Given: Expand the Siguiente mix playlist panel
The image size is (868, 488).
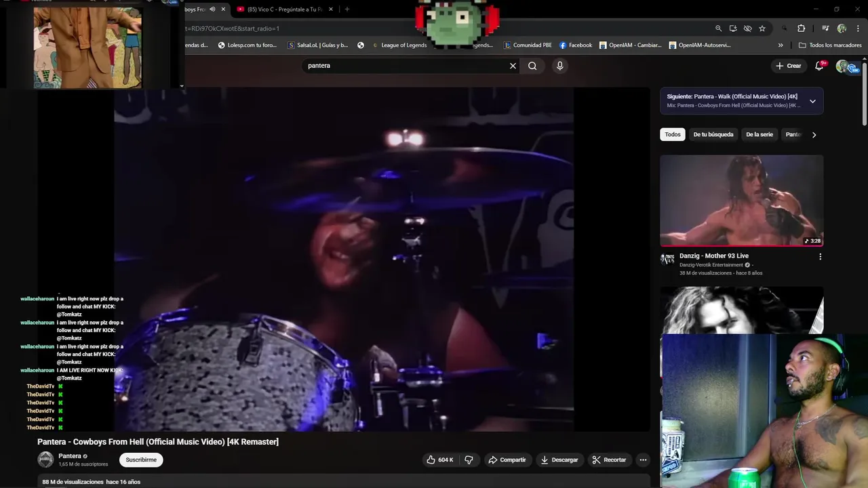Looking at the screenshot, I should click(812, 101).
